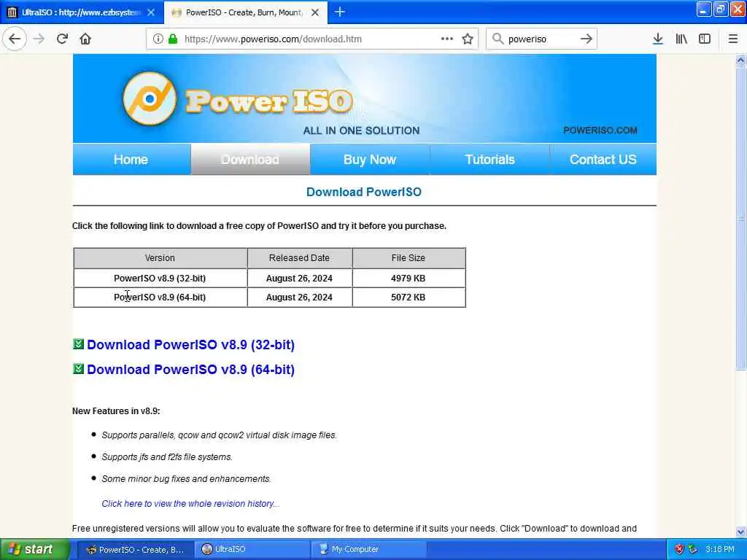Close the UltraISO tab
This screenshot has height=560, width=747.
point(151,12)
